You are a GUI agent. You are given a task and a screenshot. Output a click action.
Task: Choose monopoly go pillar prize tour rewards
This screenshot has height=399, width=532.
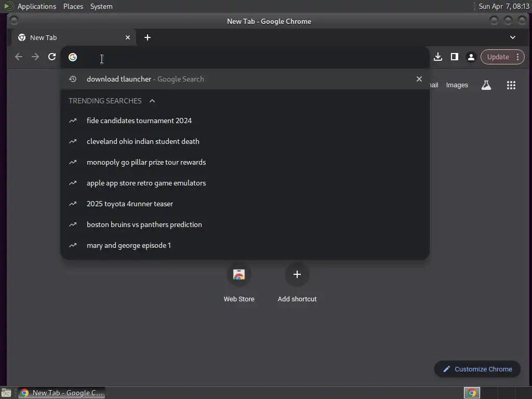[245, 162]
